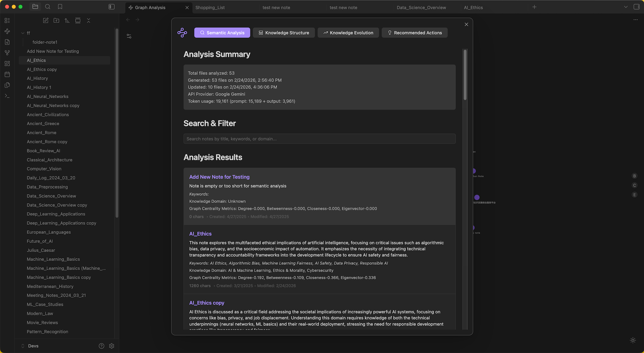Collapse all folders using the X icon
644x353 pixels.
point(89,20)
